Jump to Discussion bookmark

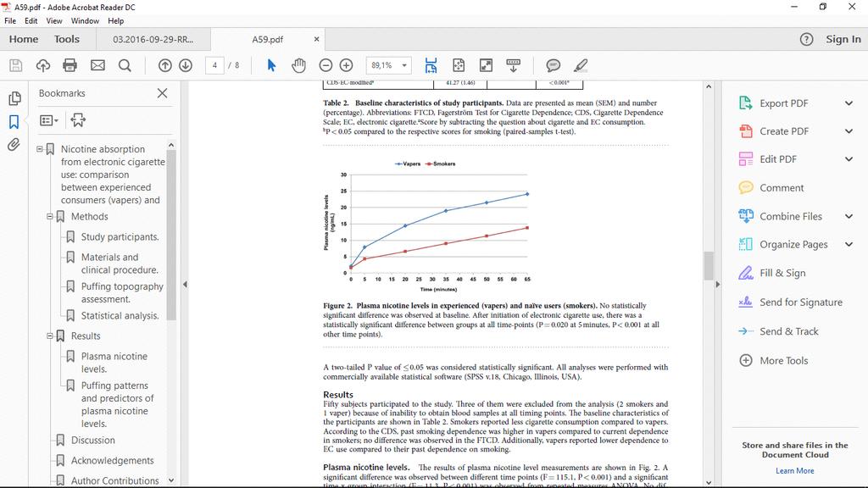93,441
